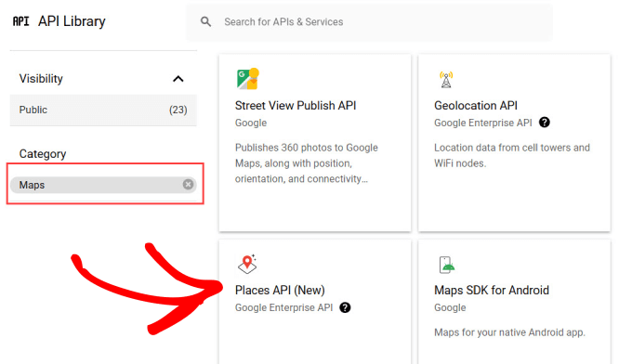Remove the Maps category filter
Viewport: 632px width, 364px height.
(188, 185)
